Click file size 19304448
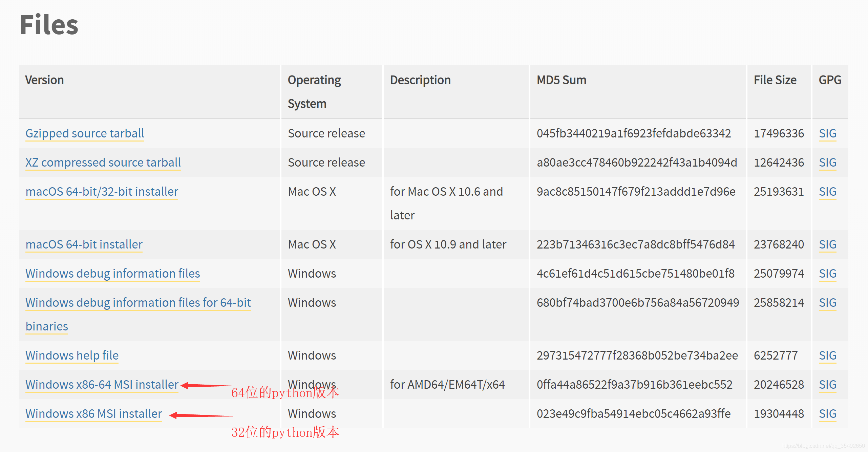Screen dimensions: 868x452 click(779, 414)
